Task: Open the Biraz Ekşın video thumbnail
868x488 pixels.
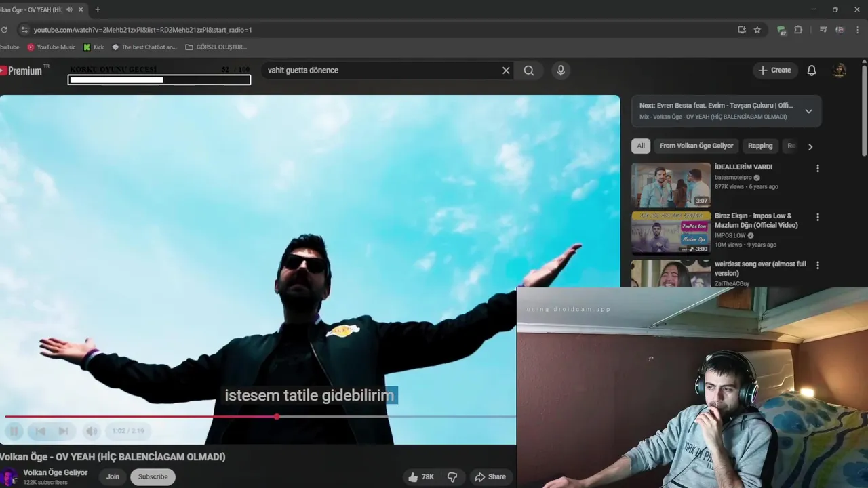Action: click(x=671, y=233)
